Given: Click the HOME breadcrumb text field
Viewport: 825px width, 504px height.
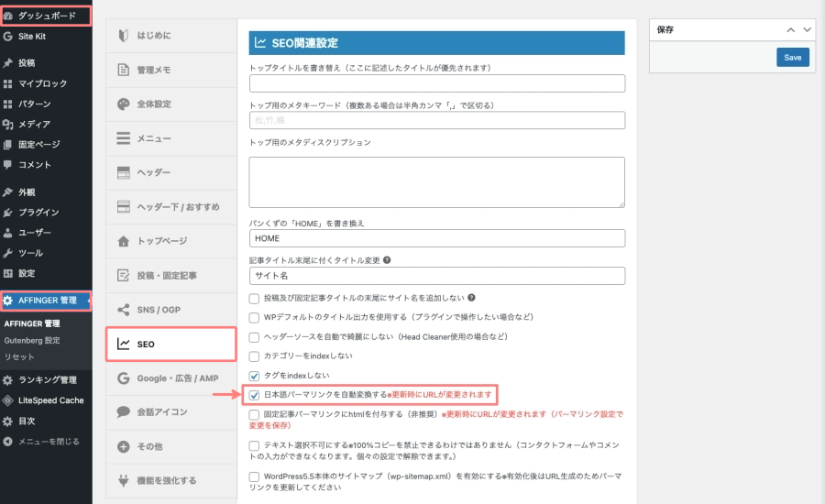Looking at the screenshot, I should coord(437,238).
